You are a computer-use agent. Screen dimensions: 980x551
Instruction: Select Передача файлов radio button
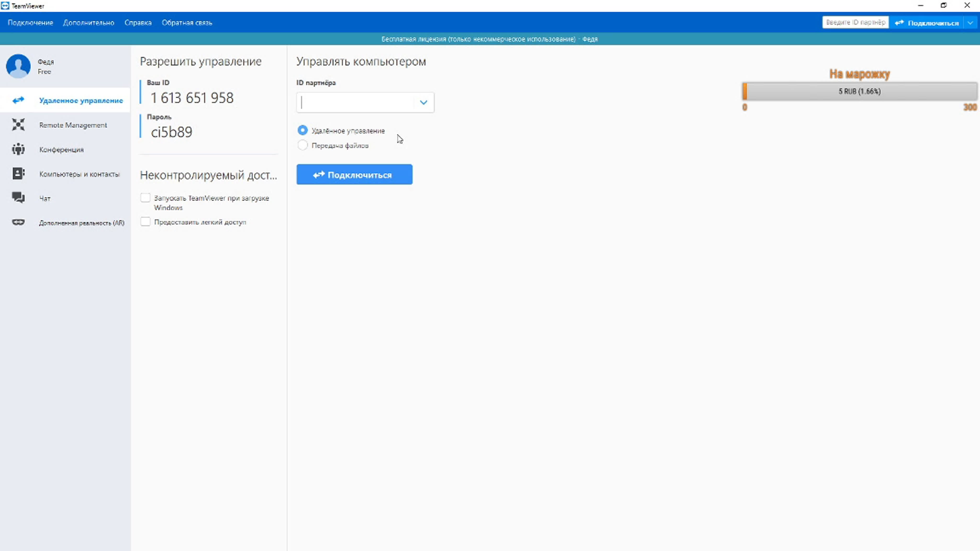point(302,145)
